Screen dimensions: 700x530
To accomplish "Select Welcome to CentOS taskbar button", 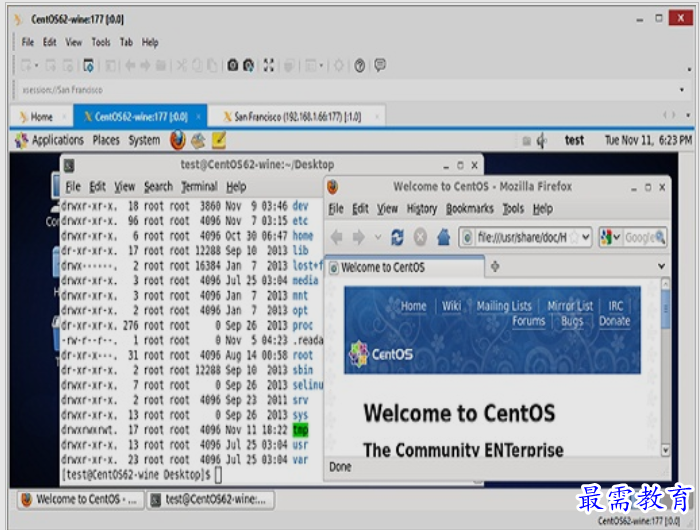I will point(81,500).
